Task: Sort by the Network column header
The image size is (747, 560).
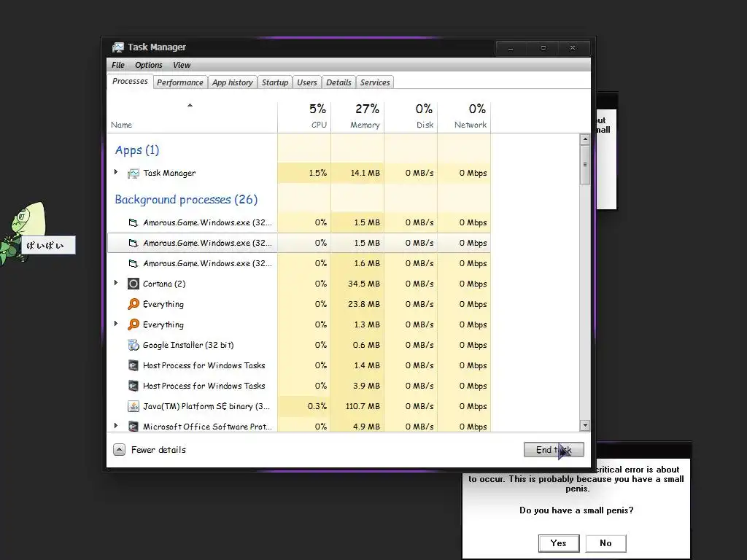Action: point(465,116)
